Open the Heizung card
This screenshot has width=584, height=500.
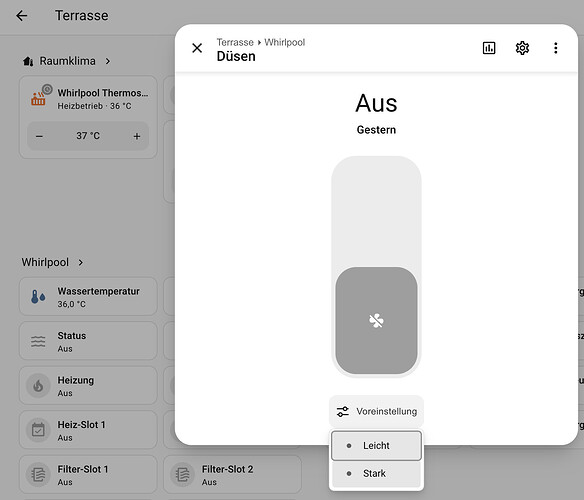pos(88,386)
